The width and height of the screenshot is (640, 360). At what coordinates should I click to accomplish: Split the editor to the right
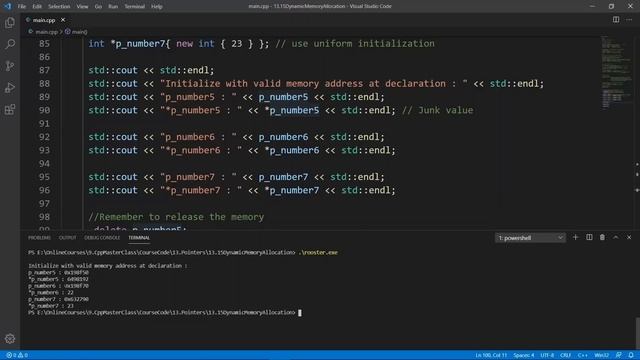click(x=616, y=20)
